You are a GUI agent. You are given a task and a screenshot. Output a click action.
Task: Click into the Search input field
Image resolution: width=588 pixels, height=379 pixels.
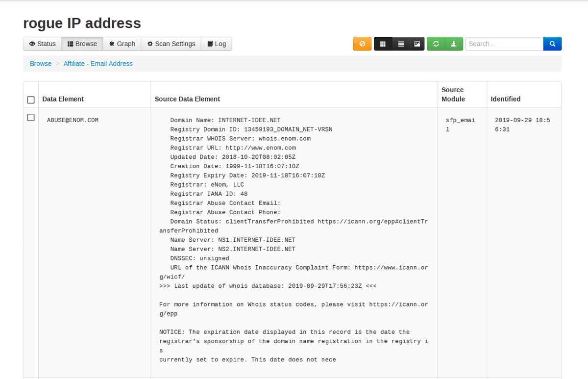pyautogui.click(x=504, y=44)
